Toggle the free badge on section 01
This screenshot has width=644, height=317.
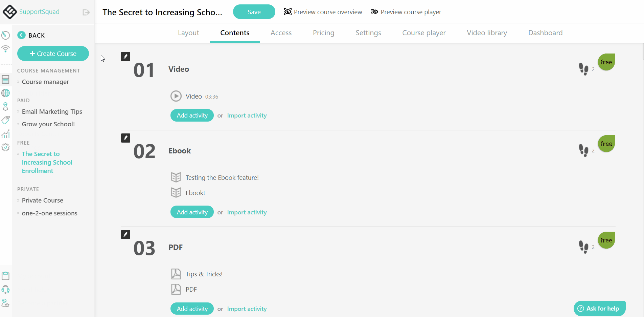point(606,62)
